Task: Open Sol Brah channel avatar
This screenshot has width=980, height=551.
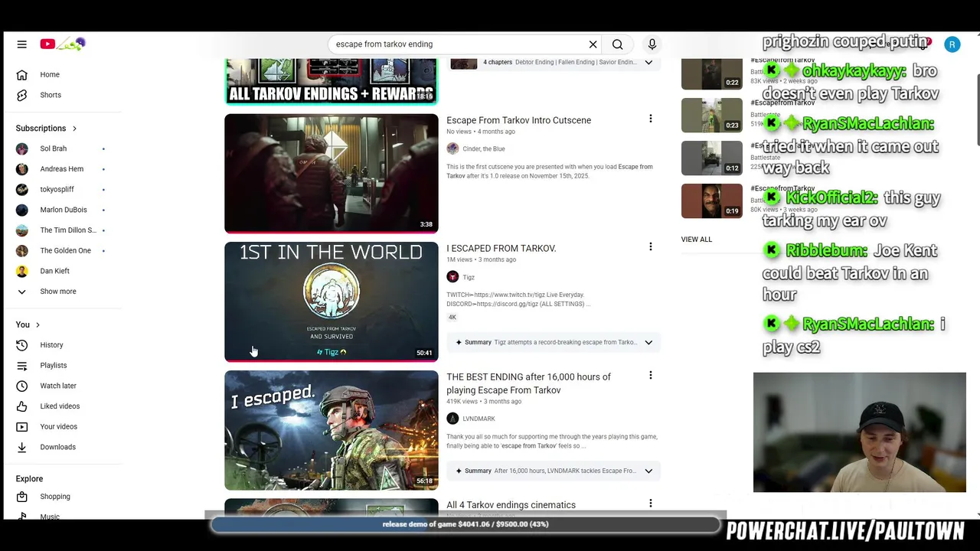Action: click(x=21, y=148)
